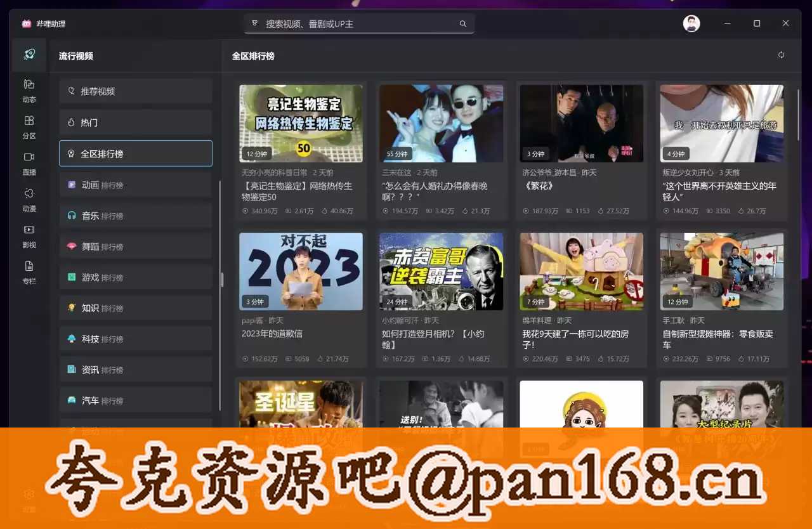
Task: Open the 专栏 sidebar section
Action: [29, 271]
